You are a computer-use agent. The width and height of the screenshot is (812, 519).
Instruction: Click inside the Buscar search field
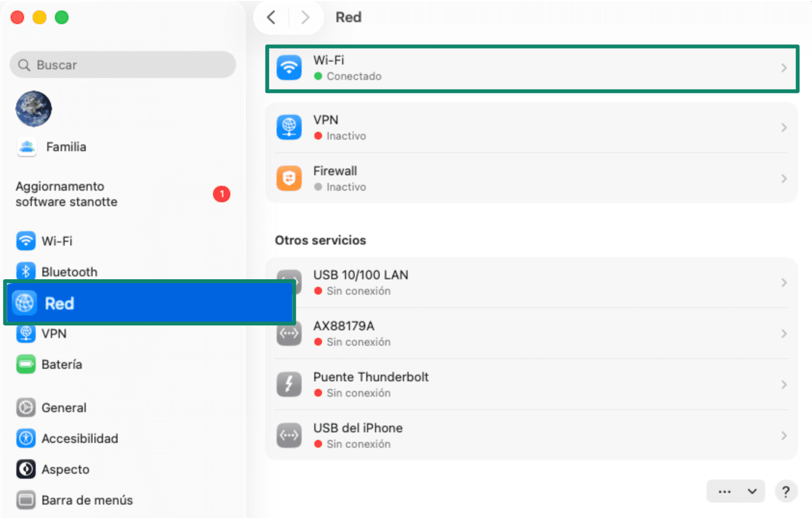tap(123, 65)
